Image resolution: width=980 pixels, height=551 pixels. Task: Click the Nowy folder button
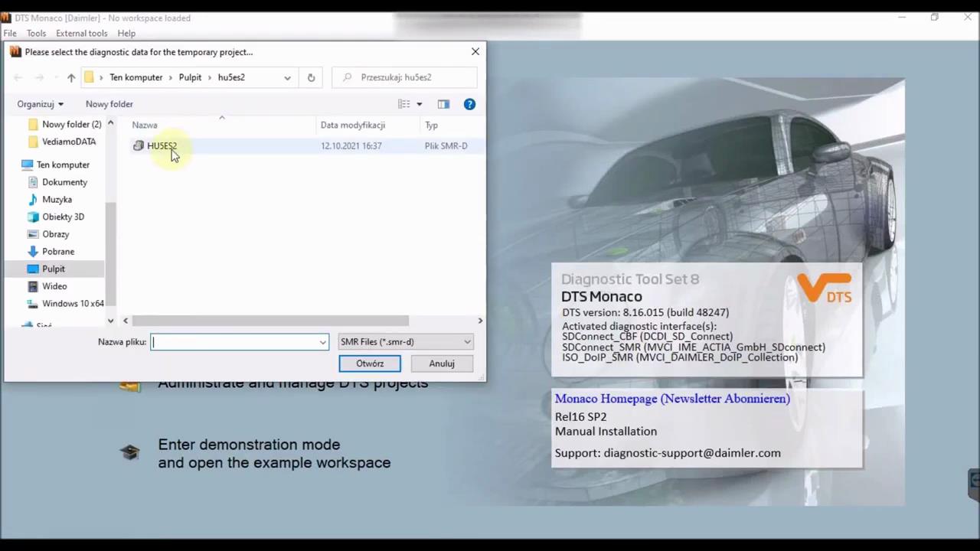pos(109,104)
